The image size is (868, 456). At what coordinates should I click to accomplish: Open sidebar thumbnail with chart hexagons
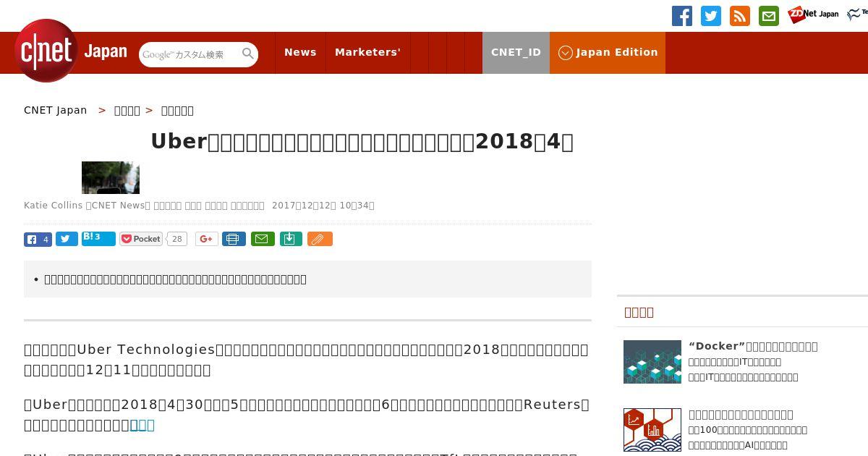point(652,430)
